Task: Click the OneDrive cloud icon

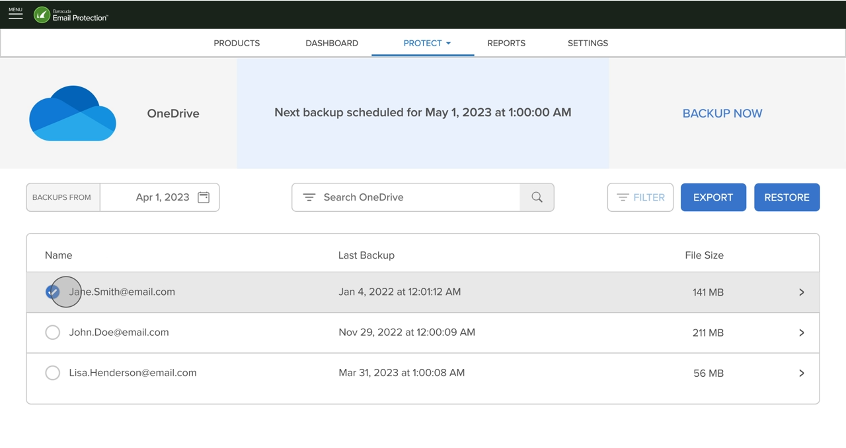Action: click(x=72, y=113)
